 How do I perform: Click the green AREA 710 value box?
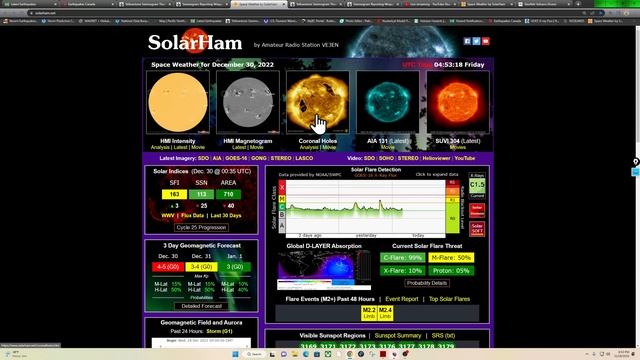(228, 194)
